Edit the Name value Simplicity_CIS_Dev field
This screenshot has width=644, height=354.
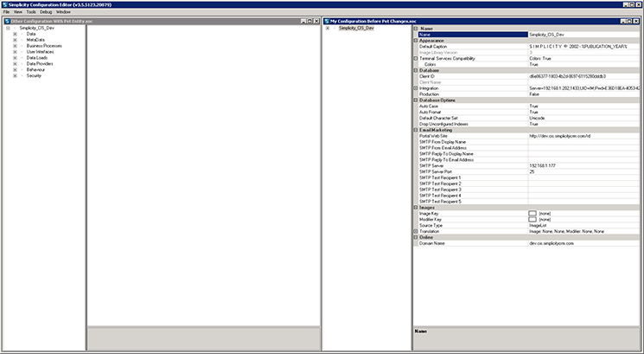coord(583,35)
